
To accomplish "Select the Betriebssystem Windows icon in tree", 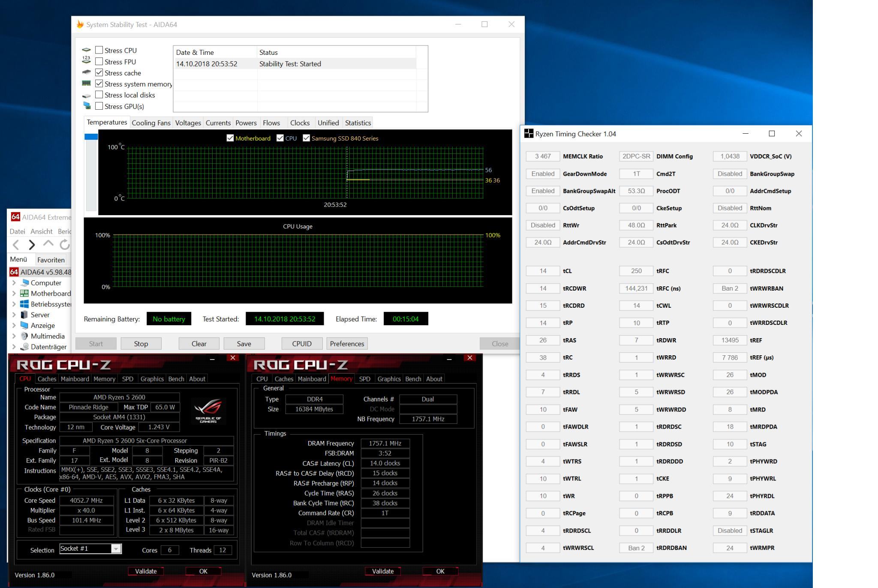I will pos(24,304).
